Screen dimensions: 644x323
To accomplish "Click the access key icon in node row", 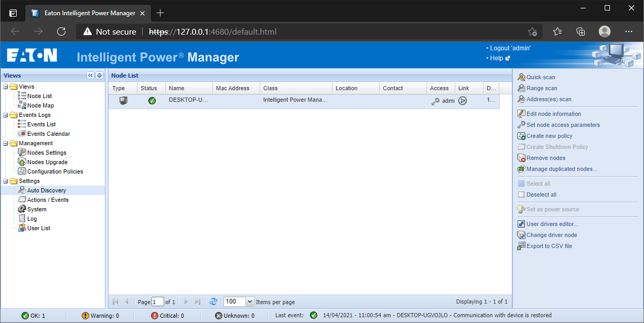I will 435,101.
